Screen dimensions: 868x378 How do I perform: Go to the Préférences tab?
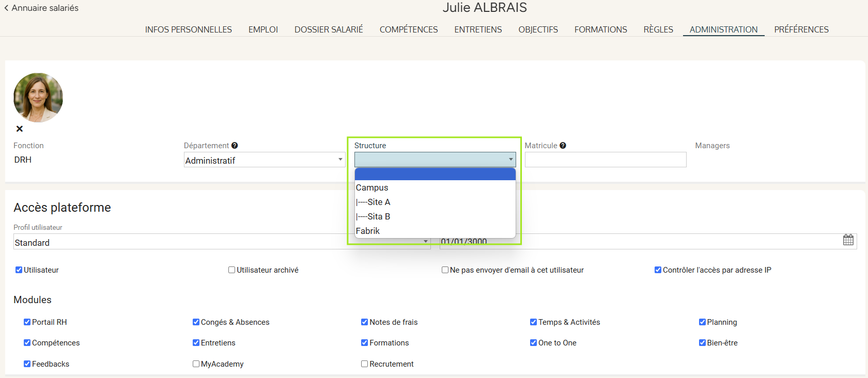click(x=801, y=29)
